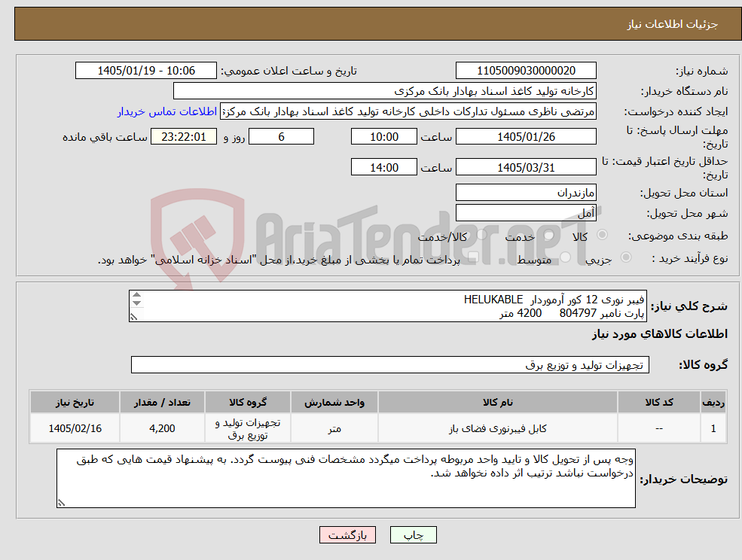Click the response deadline time 10:00

click(x=383, y=137)
